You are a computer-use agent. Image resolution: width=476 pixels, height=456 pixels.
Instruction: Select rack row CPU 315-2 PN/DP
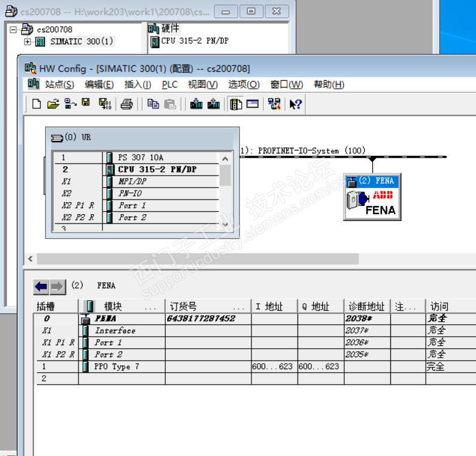(137, 169)
